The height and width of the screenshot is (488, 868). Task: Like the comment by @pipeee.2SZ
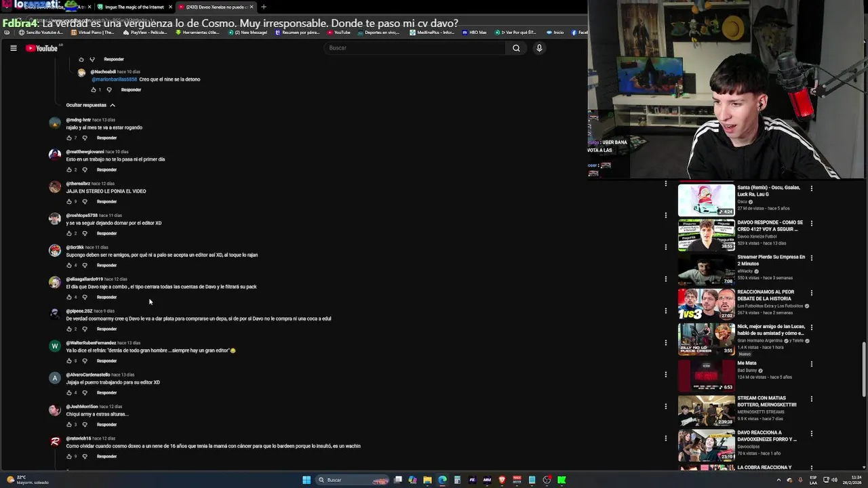pyautogui.click(x=69, y=329)
